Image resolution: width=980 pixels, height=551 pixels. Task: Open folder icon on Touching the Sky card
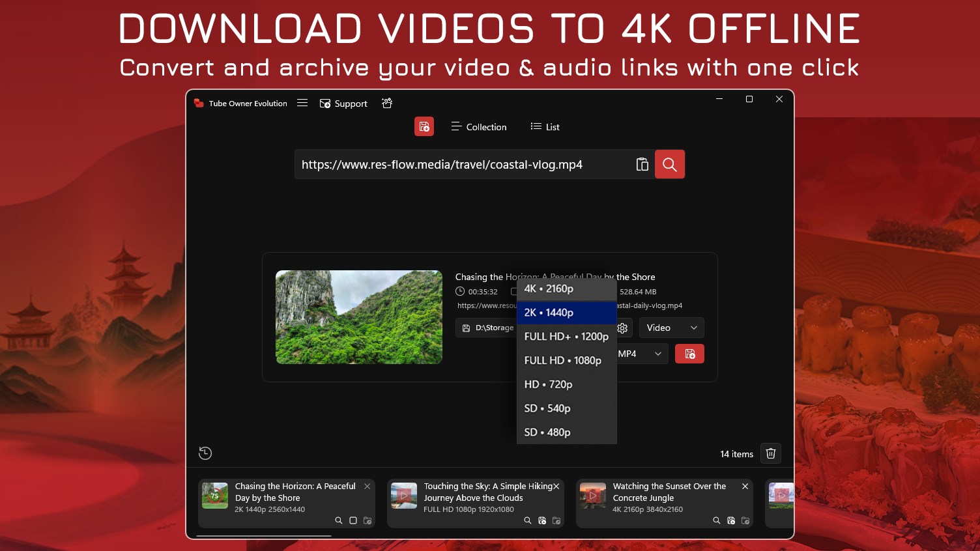coord(556,520)
